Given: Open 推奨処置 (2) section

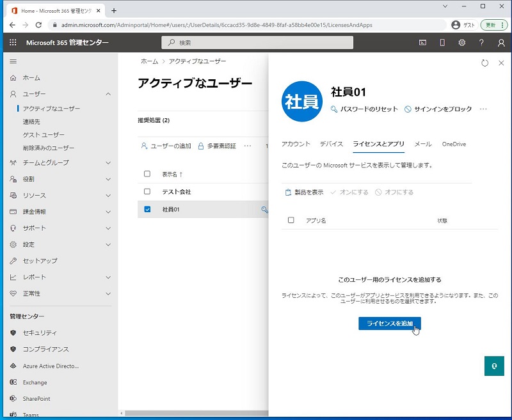Looking at the screenshot, I should pos(154,120).
